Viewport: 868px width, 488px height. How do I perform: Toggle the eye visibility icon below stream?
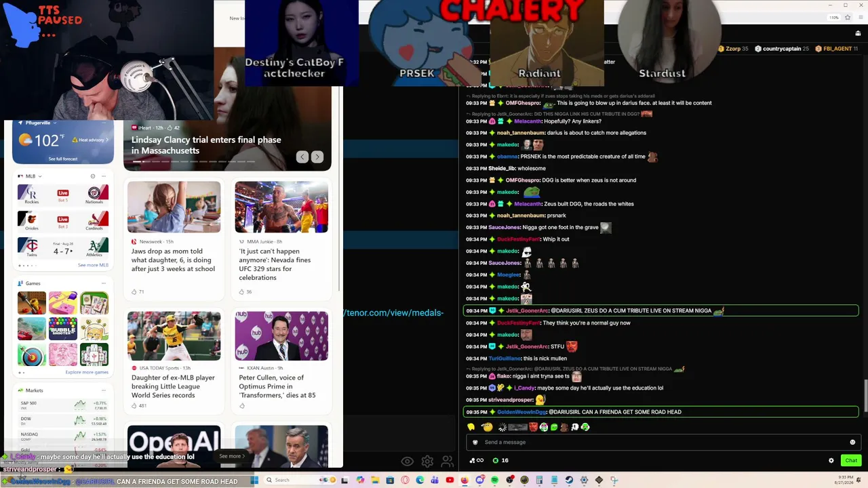[x=407, y=462]
